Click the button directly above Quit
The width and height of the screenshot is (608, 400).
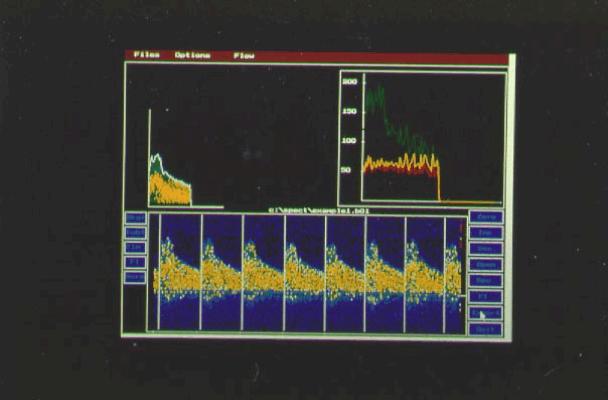click(486, 313)
